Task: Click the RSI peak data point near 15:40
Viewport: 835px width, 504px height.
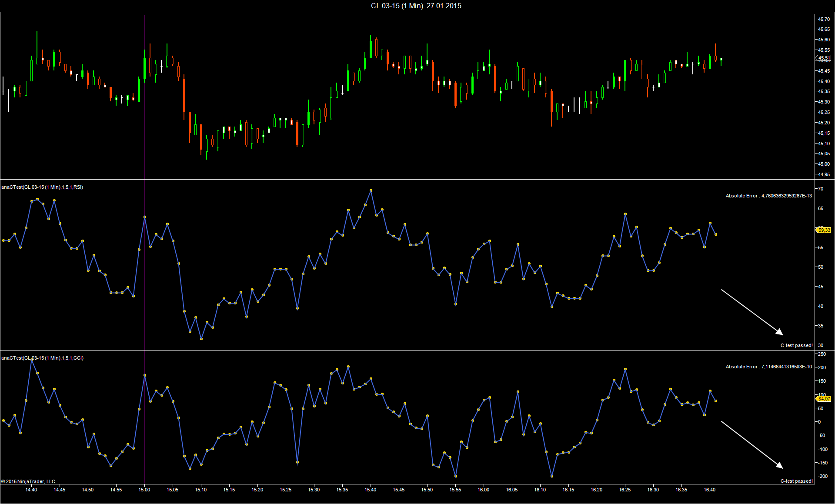Action: (371, 190)
